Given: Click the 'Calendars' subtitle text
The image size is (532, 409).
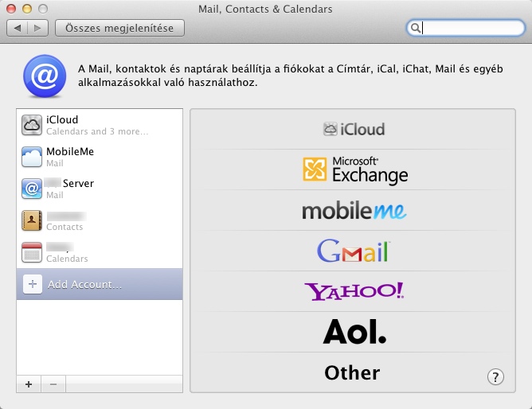Looking at the screenshot, I should tap(67, 259).
